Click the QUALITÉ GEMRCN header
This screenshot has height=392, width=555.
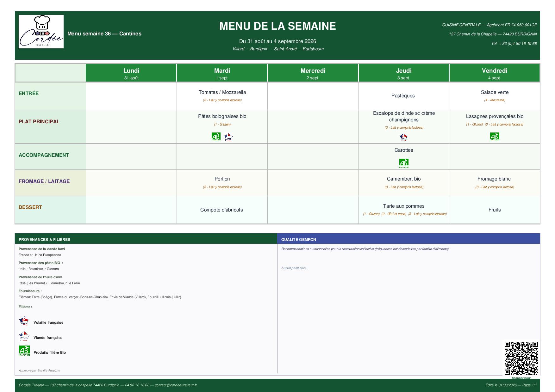[299, 240]
